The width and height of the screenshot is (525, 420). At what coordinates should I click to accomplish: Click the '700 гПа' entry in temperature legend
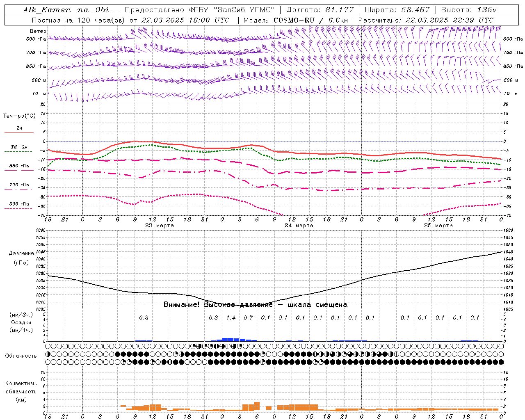click(x=19, y=185)
